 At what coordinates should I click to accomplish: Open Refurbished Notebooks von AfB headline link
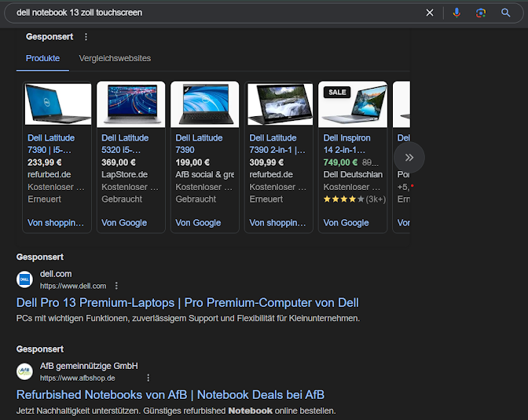click(170, 395)
